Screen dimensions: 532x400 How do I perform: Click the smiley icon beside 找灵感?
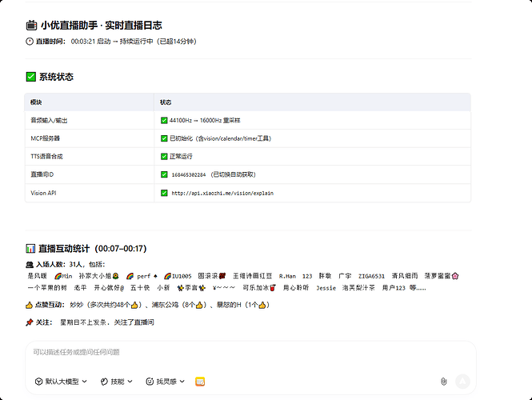tap(150, 382)
